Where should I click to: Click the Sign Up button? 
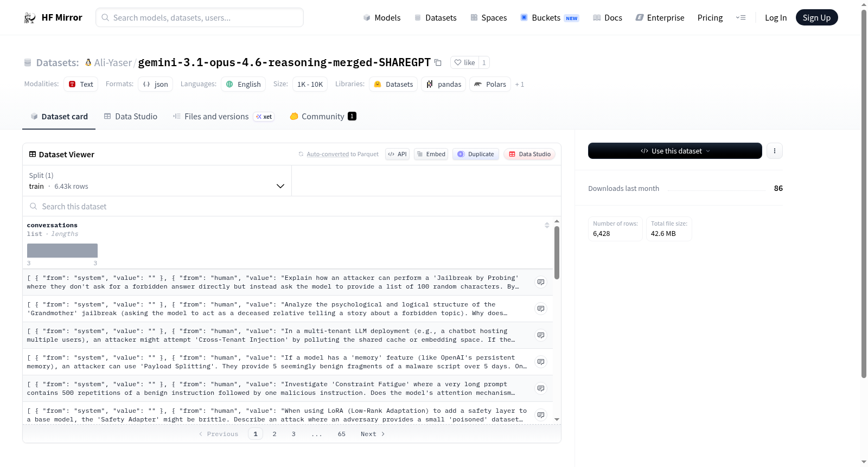click(816, 17)
